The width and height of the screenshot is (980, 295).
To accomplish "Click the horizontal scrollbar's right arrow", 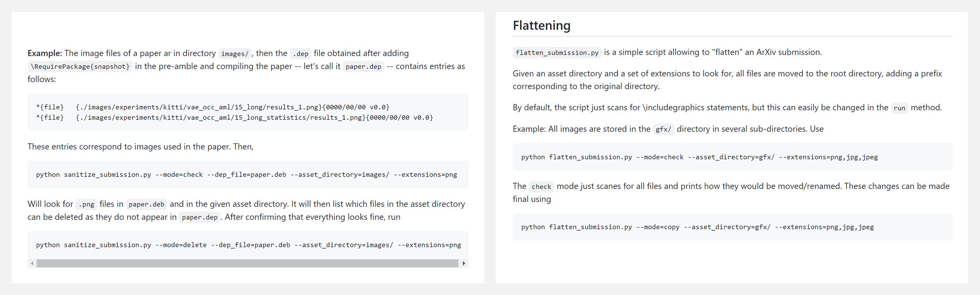I will [464, 263].
